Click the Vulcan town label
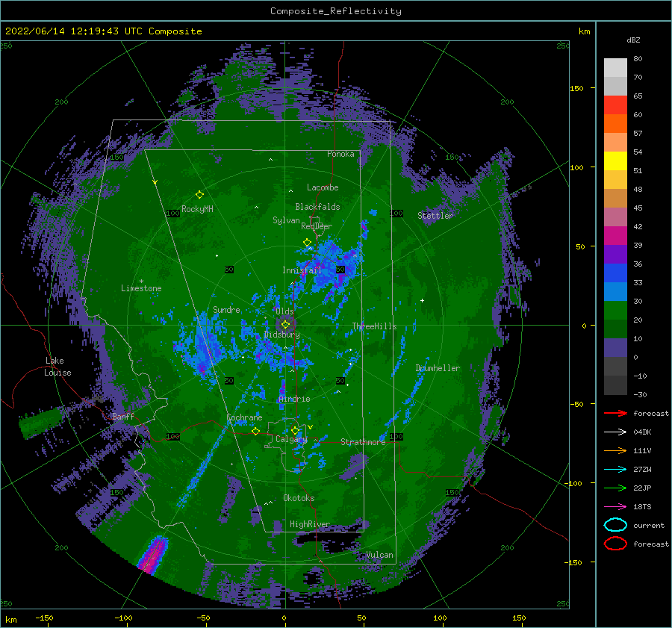The height and width of the screenshot is (628, 672). click(x=379, y=555)
